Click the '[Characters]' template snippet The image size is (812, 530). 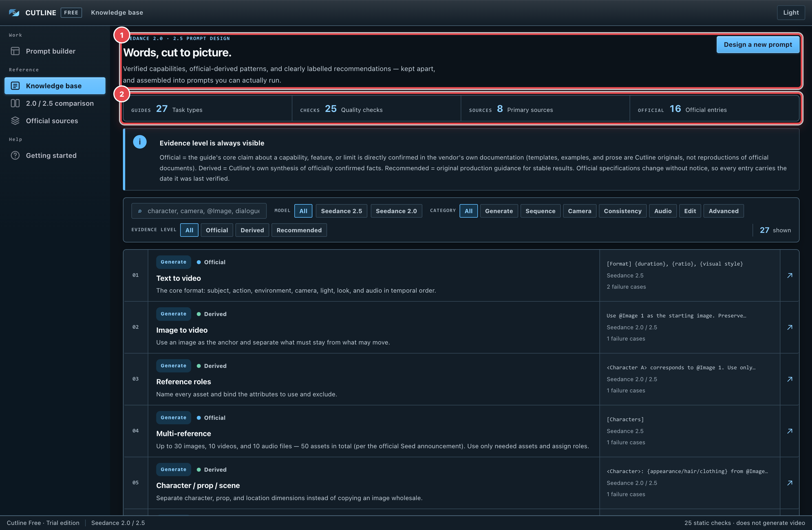click(625, 419)
